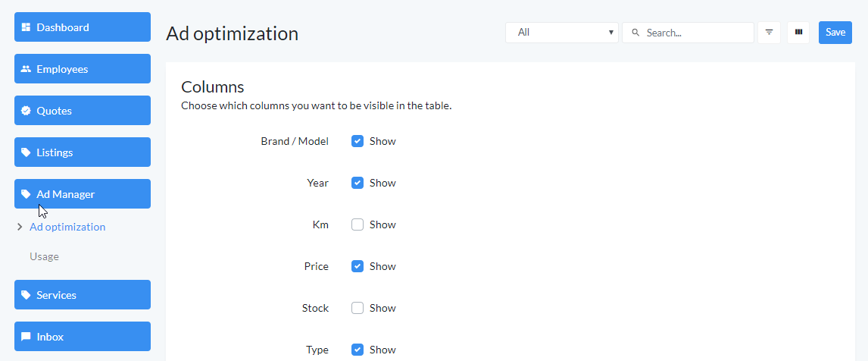Screen dimensions: 868x361
Task: Click the magnifier icon in the search field
Action: [x=635, y=33]
